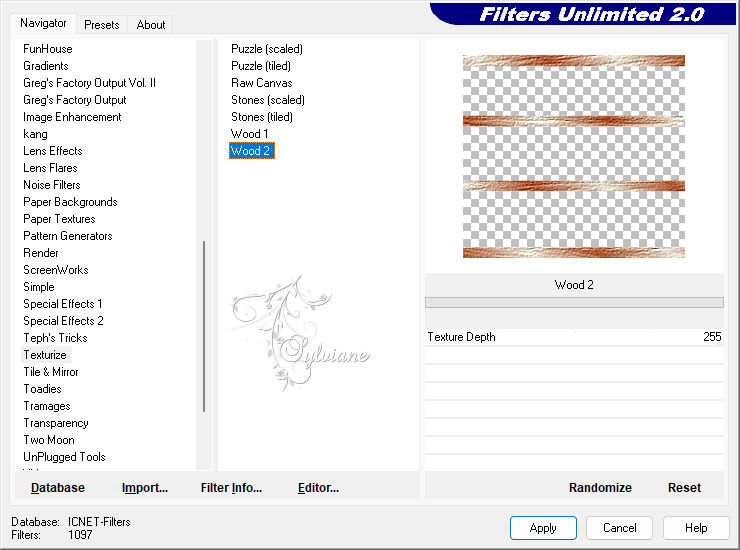Reset the filter settings
Image resolution: width=740 pixels, height=550 pixels.
pos(684,488)
